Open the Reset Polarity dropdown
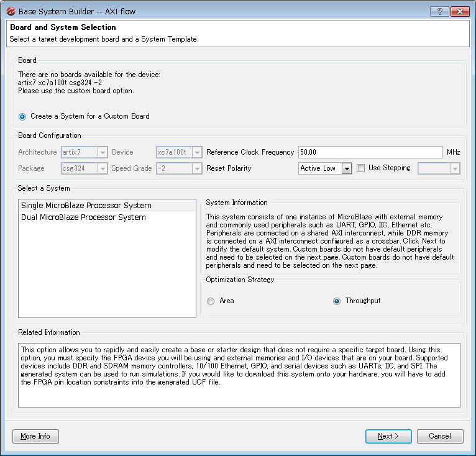 tap(346, 169)
